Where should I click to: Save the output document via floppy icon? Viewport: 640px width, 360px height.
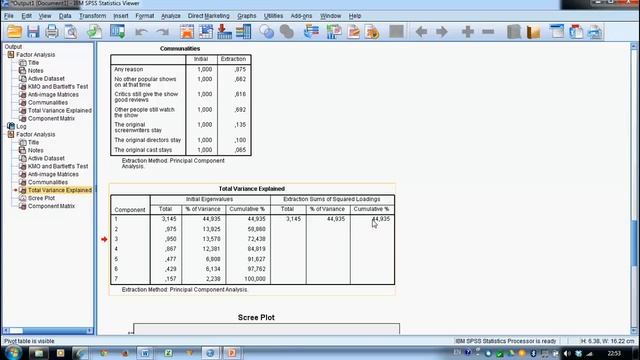coord(33,32)
